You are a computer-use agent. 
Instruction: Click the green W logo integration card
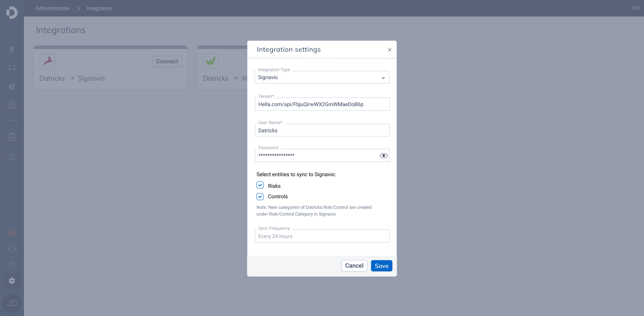pos(211,61)
